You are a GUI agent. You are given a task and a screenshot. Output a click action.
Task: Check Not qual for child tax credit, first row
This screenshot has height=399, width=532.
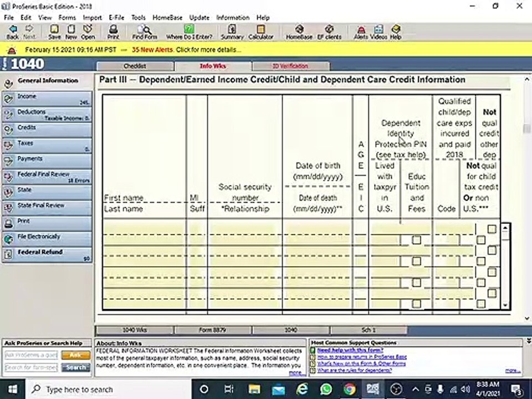click(481, 240)
